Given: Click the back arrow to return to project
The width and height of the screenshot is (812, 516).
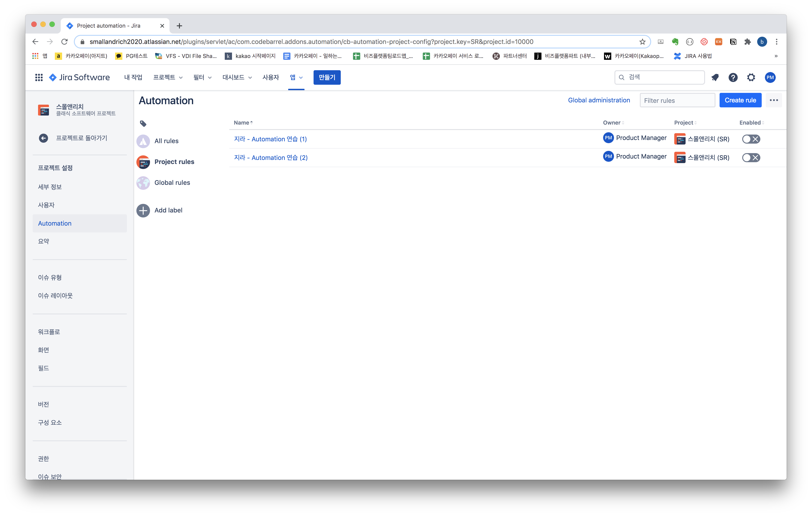Looking at the screenshot, I should click(43, 138).
